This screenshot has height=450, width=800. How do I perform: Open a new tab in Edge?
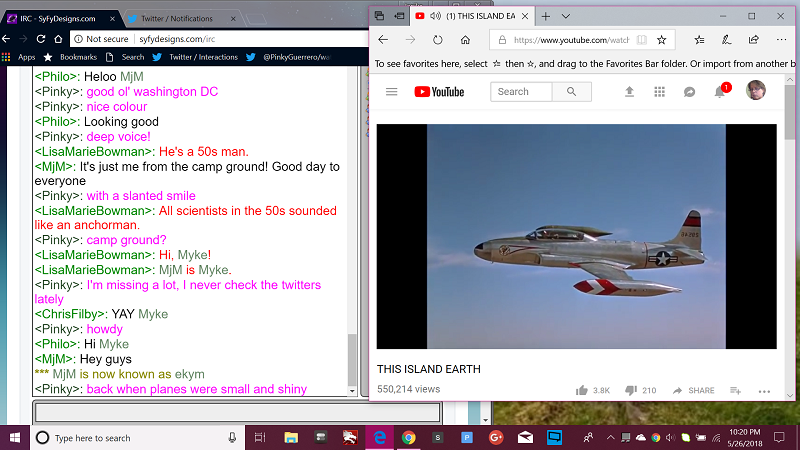coord(545,16)
